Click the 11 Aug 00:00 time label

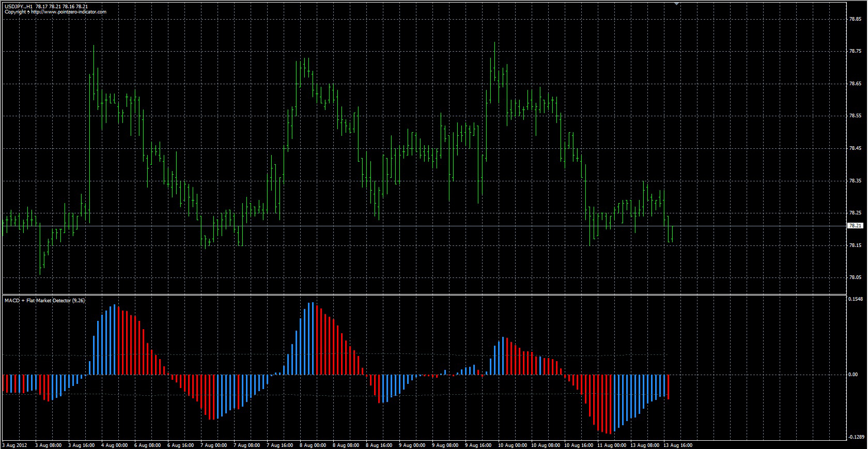click(612, 445)
